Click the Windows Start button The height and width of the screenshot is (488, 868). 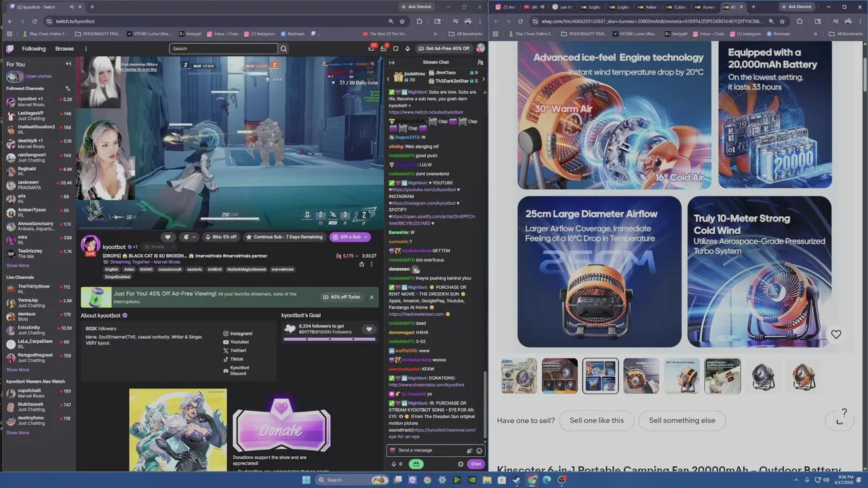click(x=306, y=480)
